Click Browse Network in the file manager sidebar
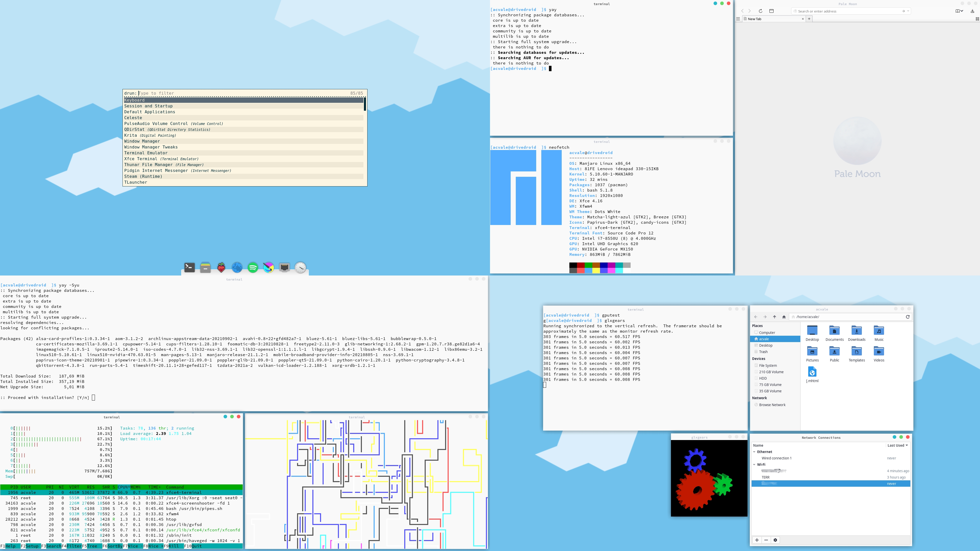This screenshot has width=980, height=551. click(x=773, y=405)
